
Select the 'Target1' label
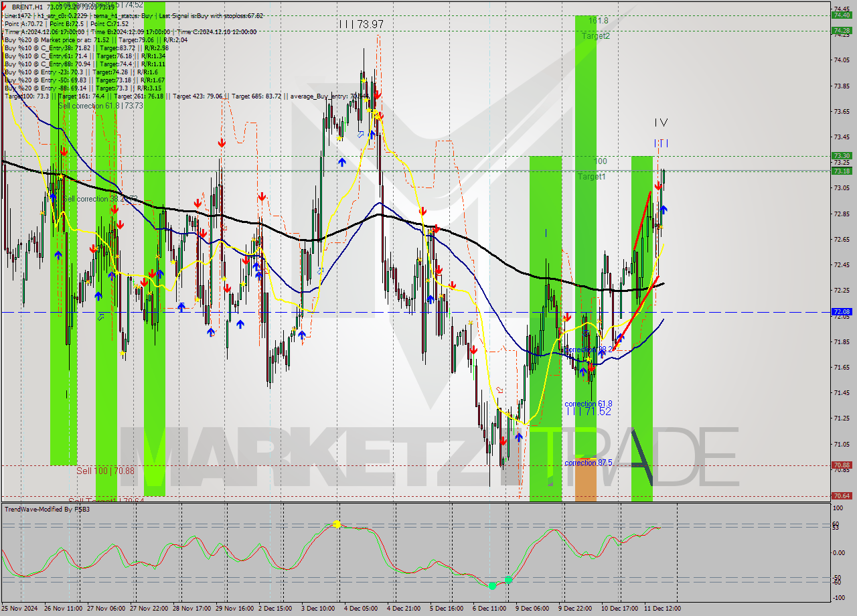[x=592, y=176]
